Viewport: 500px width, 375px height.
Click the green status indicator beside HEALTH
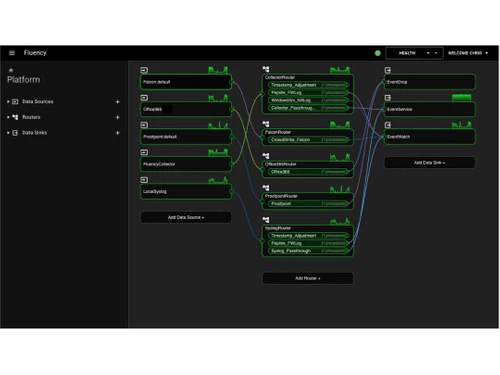pos(378,53)
